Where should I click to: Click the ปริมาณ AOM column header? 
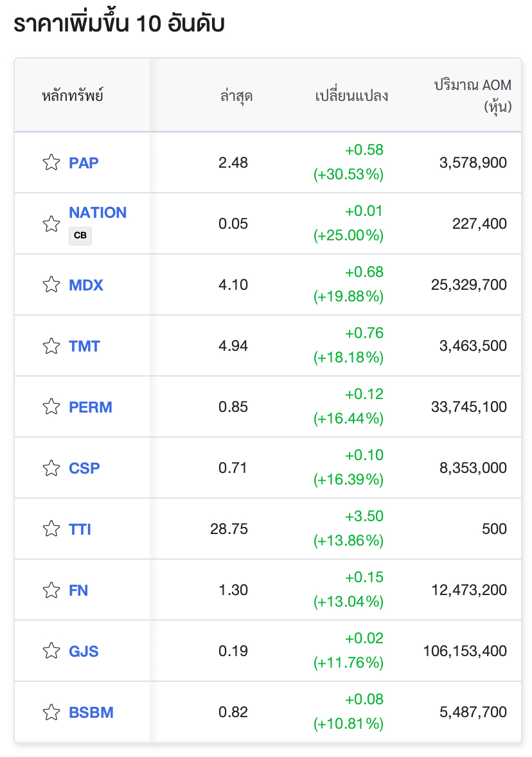[x=473, y=96]
